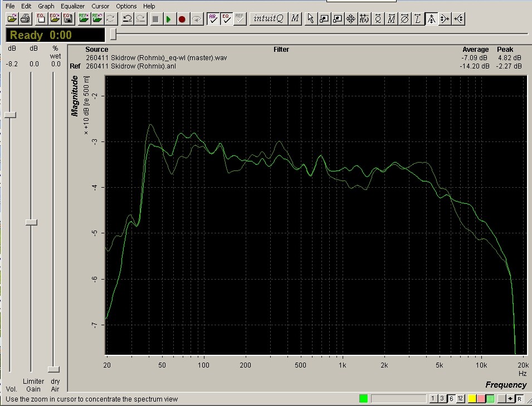Viewport: 532px width, 406px height.
Task: Click the yellow trace color button
Action: (x=472, y=399)
